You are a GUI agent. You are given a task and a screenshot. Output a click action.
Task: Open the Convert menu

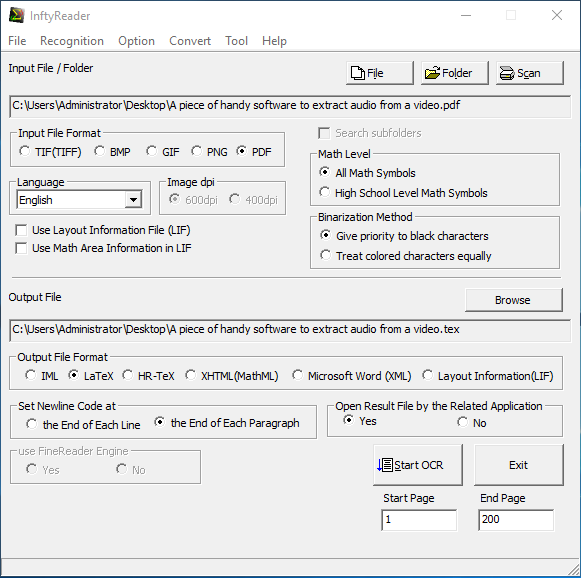[190, 41]
